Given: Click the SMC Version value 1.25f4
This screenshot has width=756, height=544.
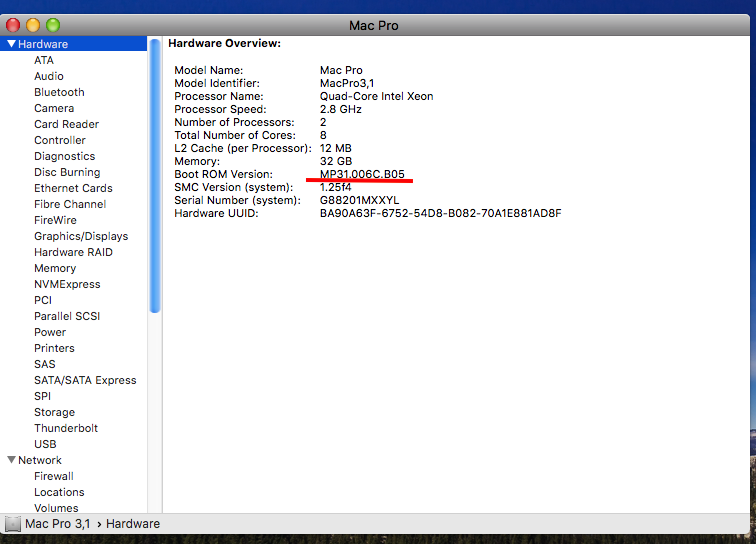Looking at the screenshot, I should point(336,187).
